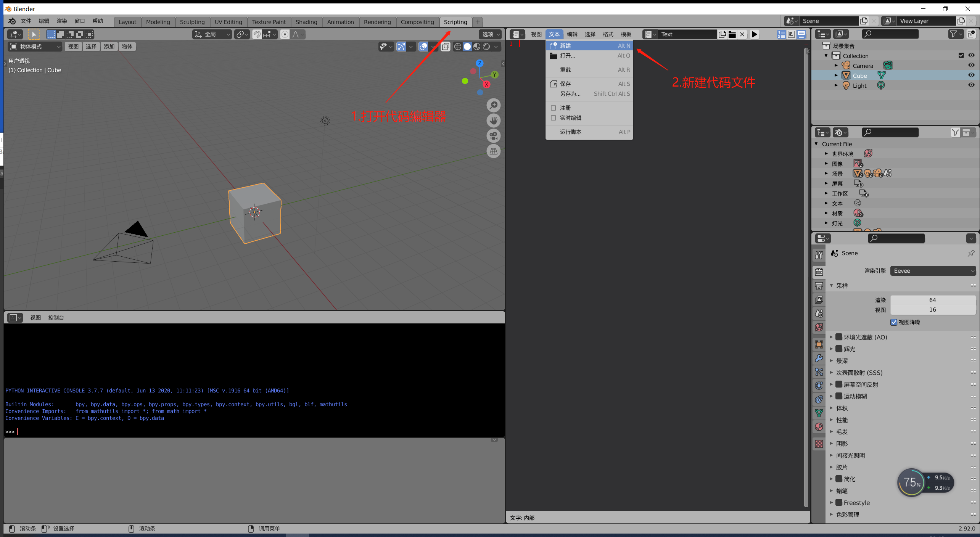Click the pin icon beside Scene
This screenshot has height=537, width=980.
(x=971, y=253)
